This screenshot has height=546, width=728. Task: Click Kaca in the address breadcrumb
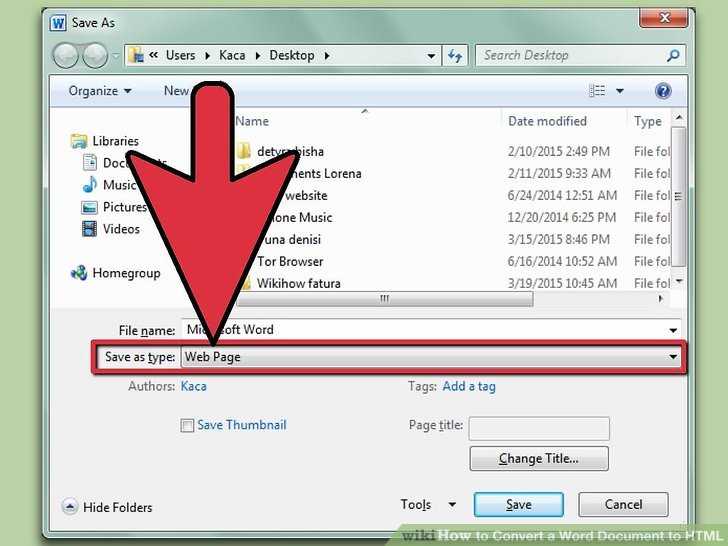click(232, 56)
